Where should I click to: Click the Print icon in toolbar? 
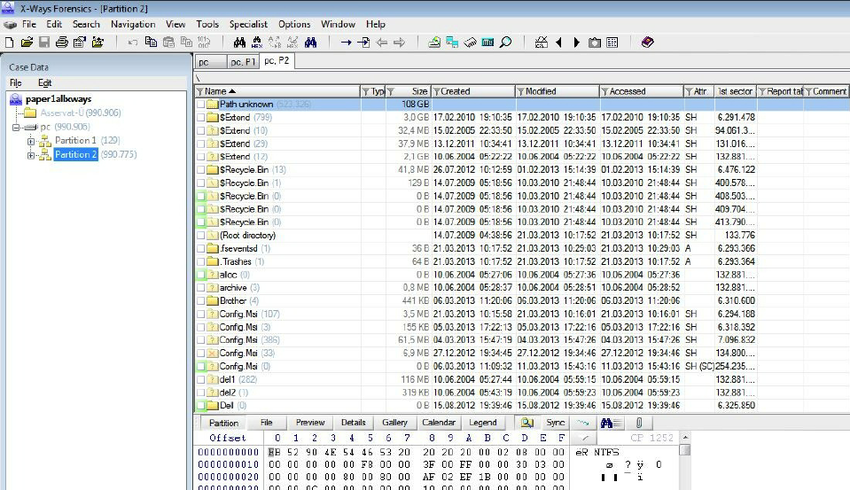[62, 42]
